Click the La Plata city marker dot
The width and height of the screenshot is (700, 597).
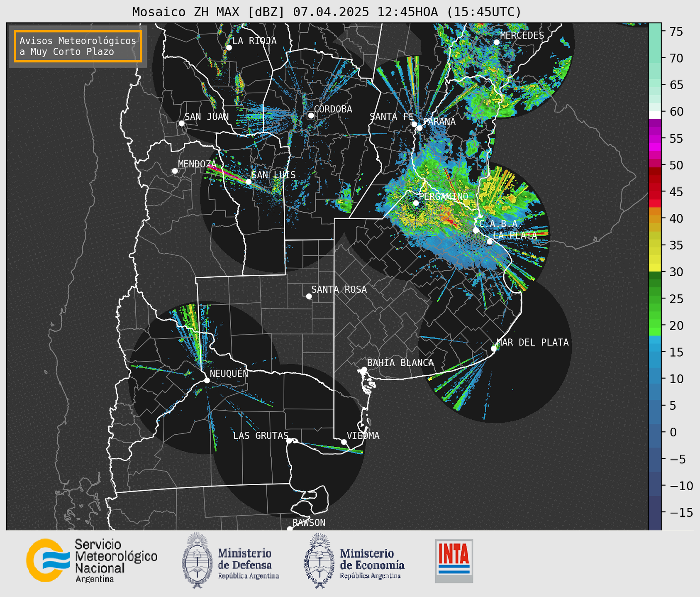[490, 242]
